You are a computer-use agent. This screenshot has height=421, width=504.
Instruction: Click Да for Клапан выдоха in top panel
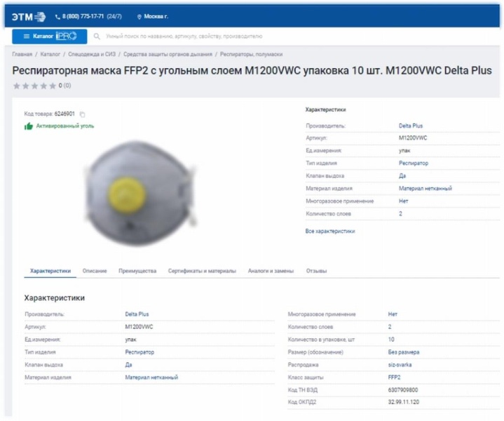(x=402, y=175)
